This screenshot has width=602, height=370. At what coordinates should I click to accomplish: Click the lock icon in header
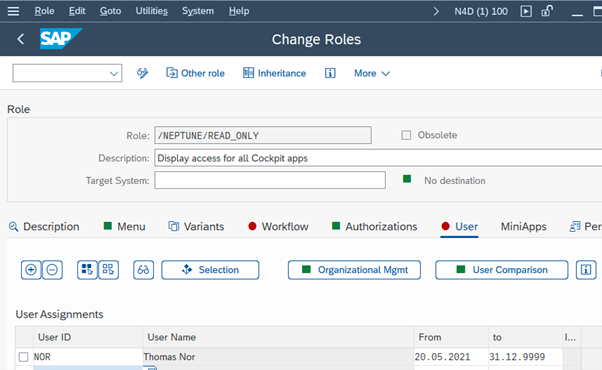click(547, 11)
